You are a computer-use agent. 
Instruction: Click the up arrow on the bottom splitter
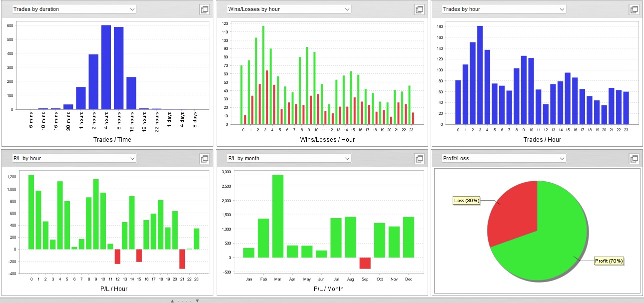172,301
